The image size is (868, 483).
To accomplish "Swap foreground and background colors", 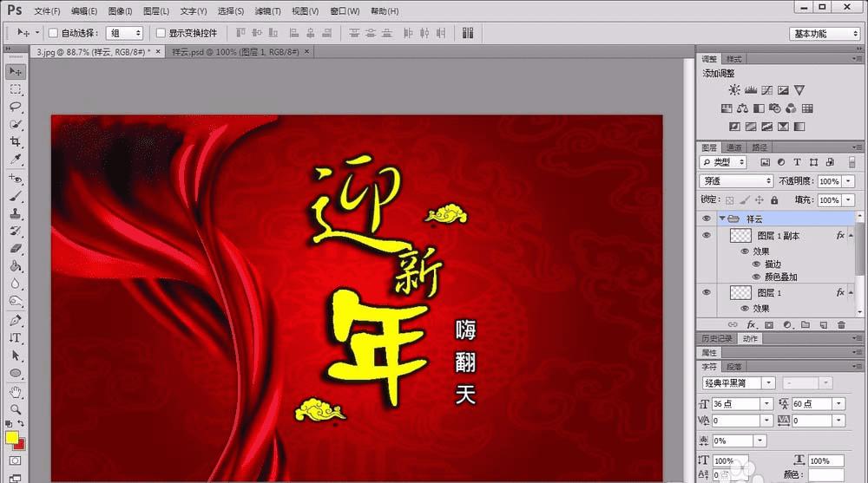I will [21, 423].
